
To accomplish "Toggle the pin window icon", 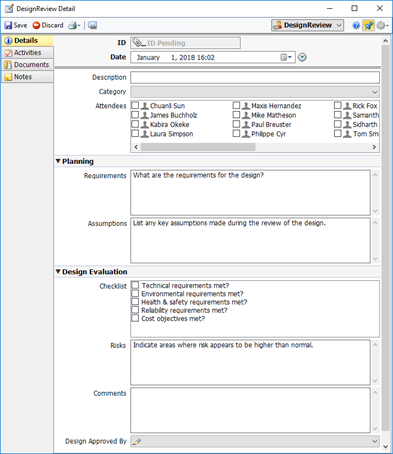I will coord(368,25).
